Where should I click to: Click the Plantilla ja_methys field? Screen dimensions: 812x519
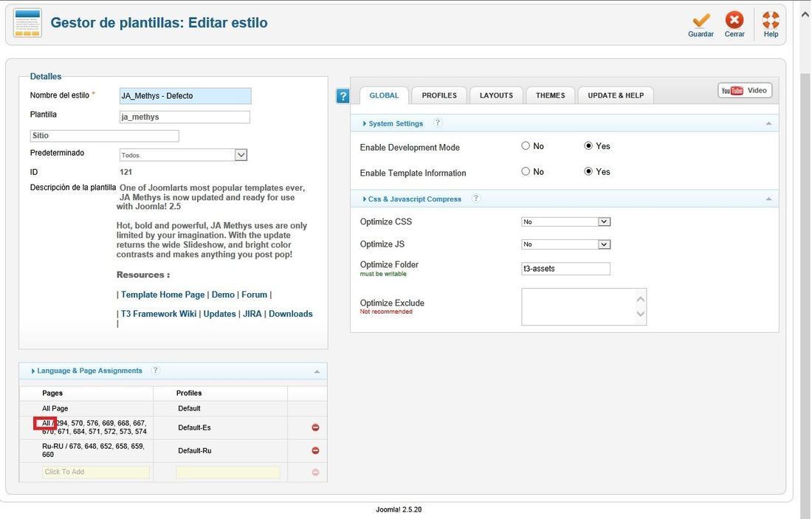185,117
